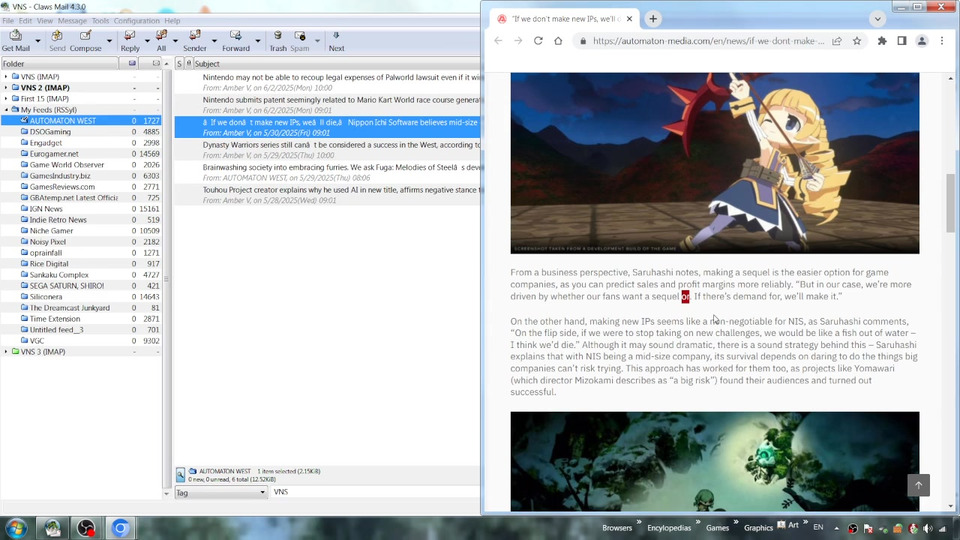Go to browser home page
The width and height of the screenshot is (960, 540).
(558, 41)
